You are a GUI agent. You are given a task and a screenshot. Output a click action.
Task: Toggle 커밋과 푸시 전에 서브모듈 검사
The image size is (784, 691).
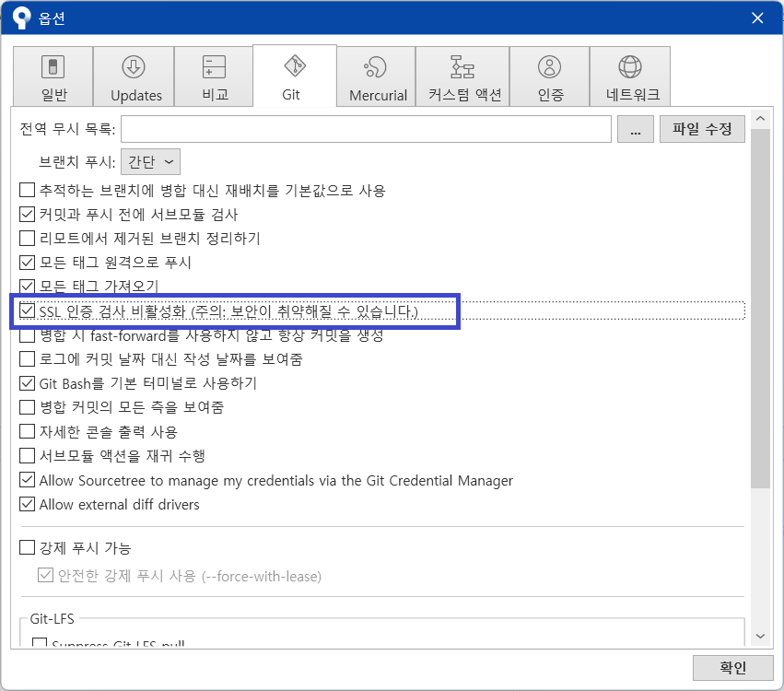click(x=27, y=214)
